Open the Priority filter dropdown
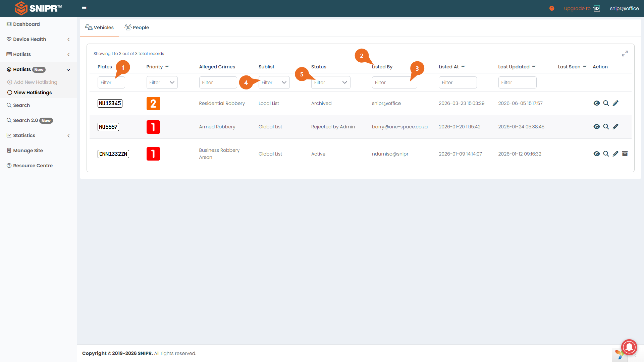The width and height of the screenshot is (644, 362). tap(162, 82)
